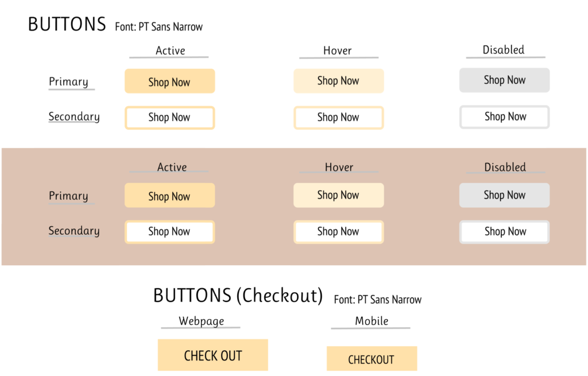588x376 pixels.
Task: Click the active primary Shop Now button on white
Action: tap(169, 82)
